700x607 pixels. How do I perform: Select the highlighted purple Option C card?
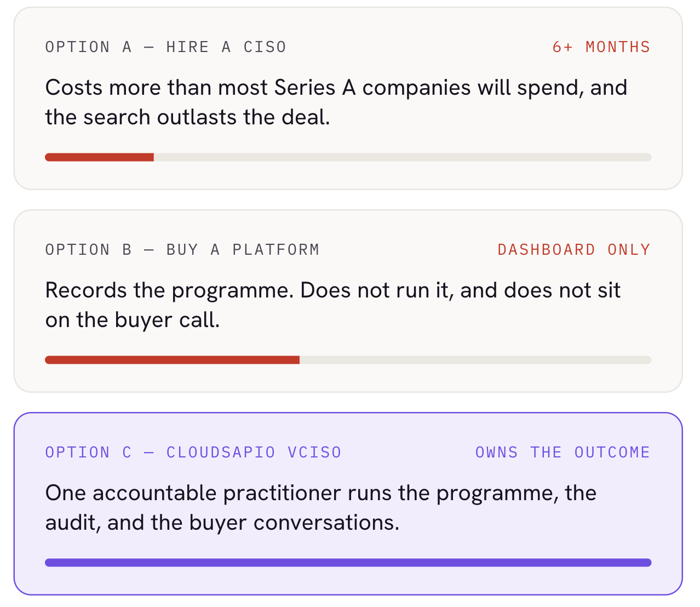point(348,503)
